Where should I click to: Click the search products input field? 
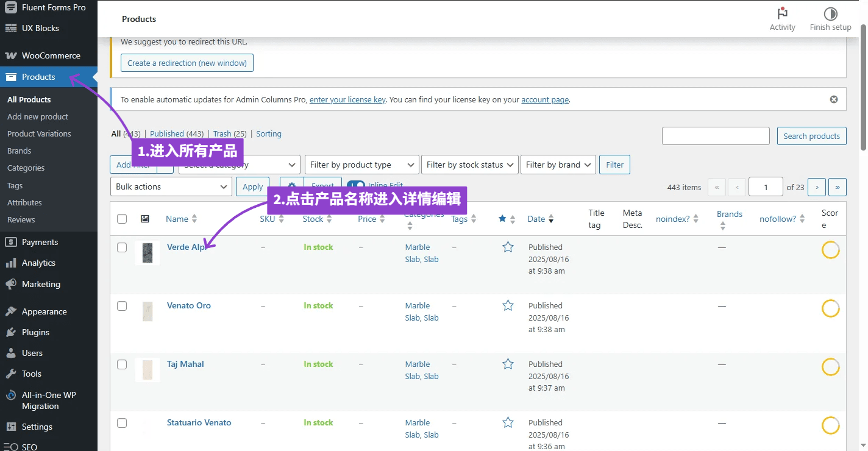point(716,136)
